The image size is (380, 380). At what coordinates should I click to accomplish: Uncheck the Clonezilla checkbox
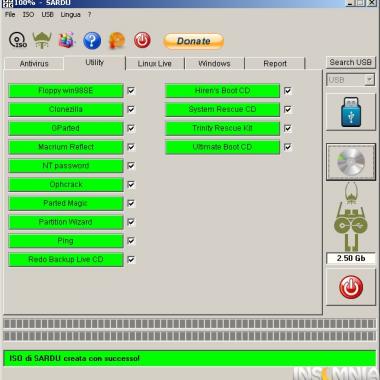131,109
